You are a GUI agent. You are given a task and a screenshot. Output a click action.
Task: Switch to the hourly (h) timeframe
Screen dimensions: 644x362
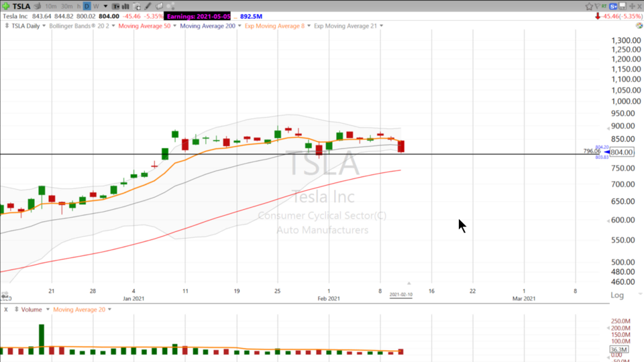point(78,6)
